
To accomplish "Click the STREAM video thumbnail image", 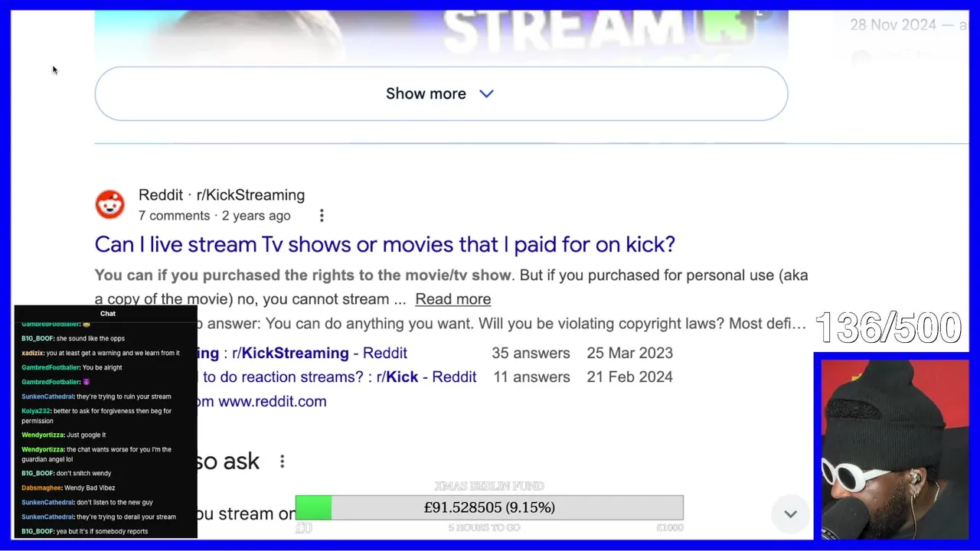I will click(441, 34).
